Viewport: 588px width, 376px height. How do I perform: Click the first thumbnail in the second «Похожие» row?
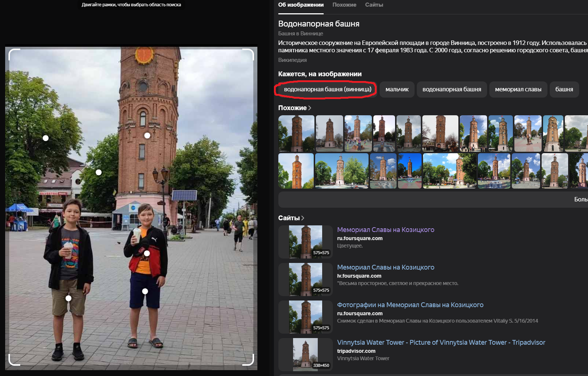(x=296, y=171)
